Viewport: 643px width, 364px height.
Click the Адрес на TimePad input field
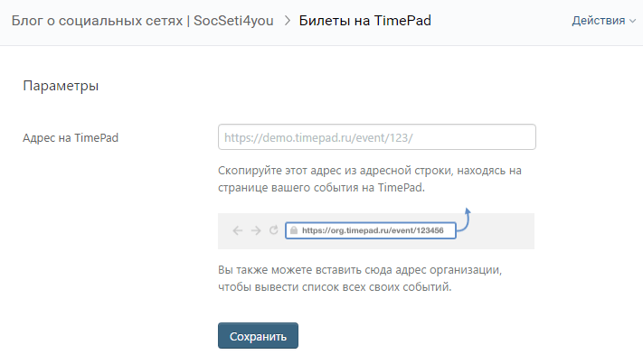377,137
